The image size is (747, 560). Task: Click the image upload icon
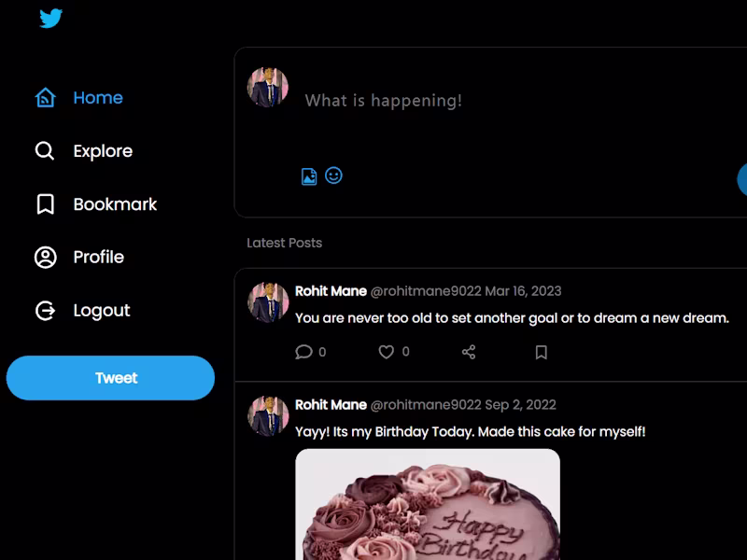[309, 176]
